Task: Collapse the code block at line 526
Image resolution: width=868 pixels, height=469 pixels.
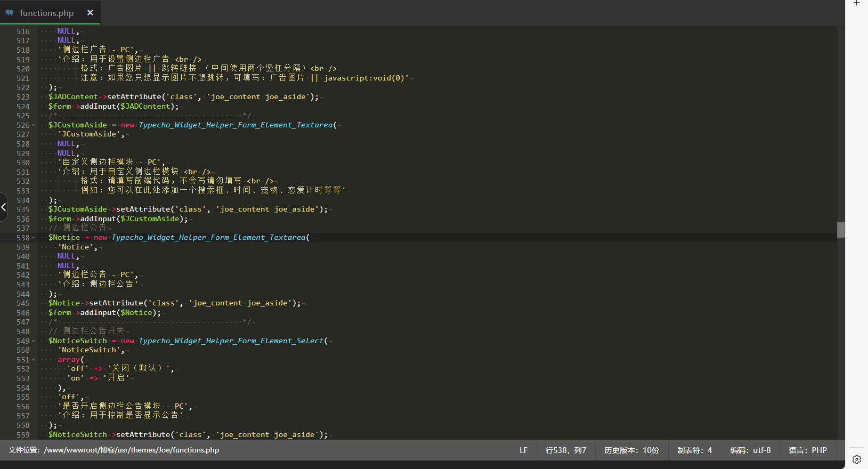Action: [x=34, y=125]
